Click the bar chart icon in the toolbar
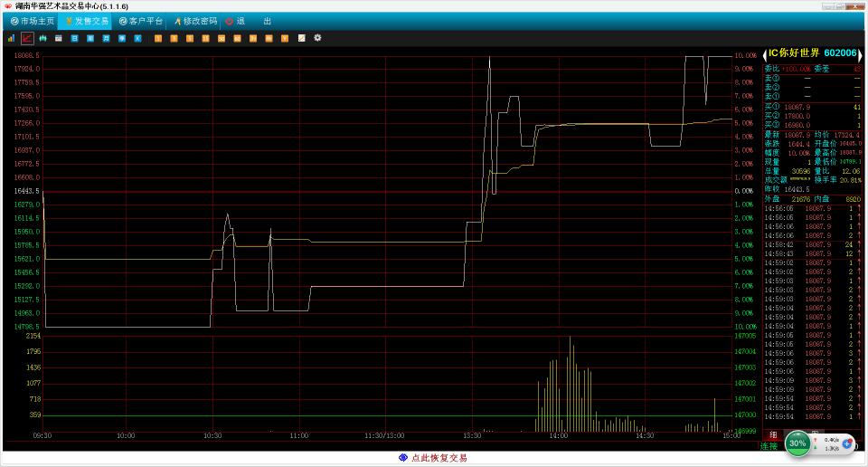The width and height of the screenshot is (868, 467). pyautogui.click(x=11, y=38)
